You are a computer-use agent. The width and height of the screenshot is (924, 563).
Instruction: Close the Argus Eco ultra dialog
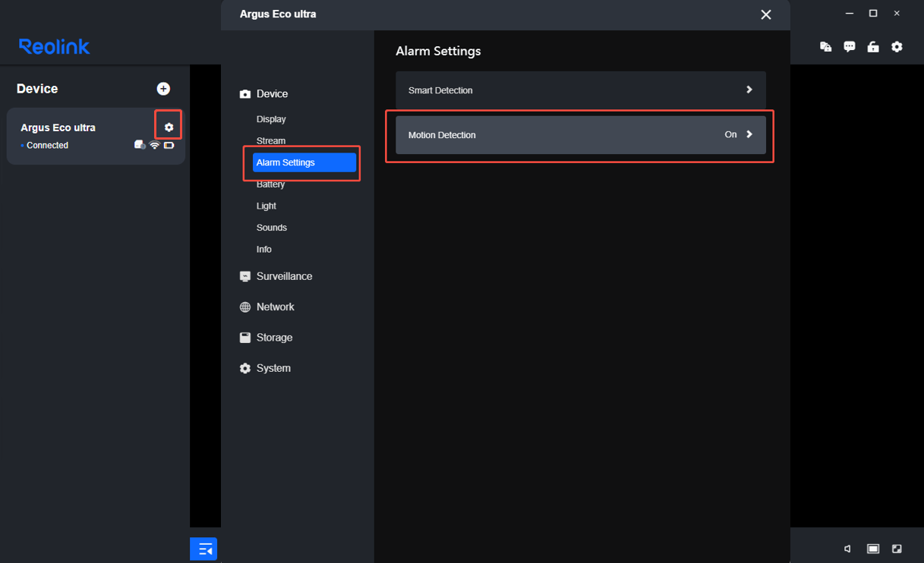point(766,14)
